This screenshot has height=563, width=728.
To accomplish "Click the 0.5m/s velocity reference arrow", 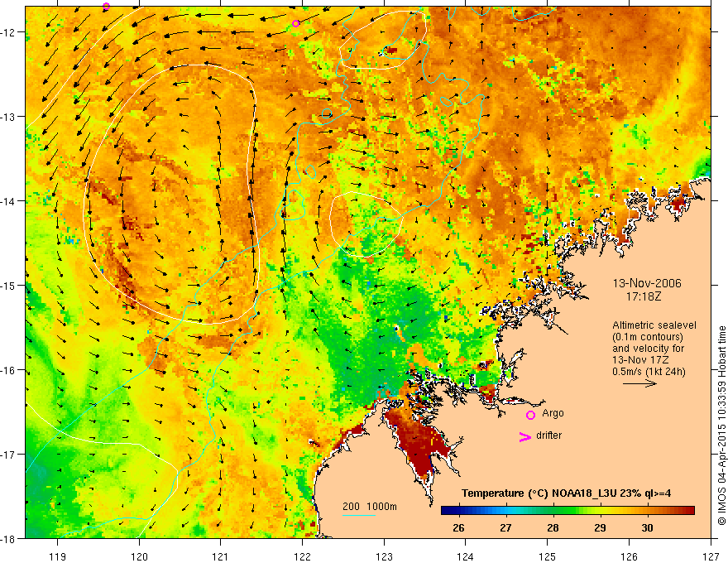I will [x=639, y=383].
